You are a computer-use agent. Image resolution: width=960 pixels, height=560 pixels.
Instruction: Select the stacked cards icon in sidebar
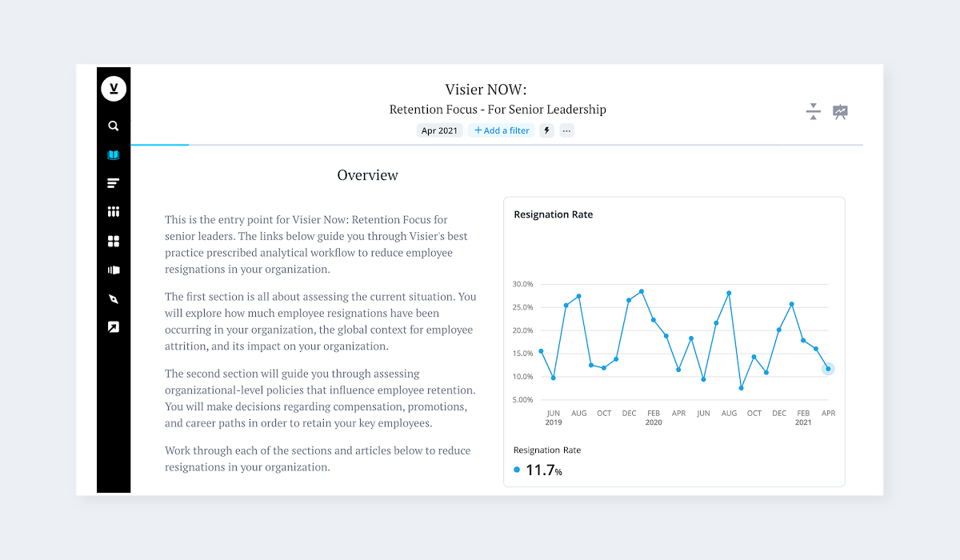[x=114, y=270]
